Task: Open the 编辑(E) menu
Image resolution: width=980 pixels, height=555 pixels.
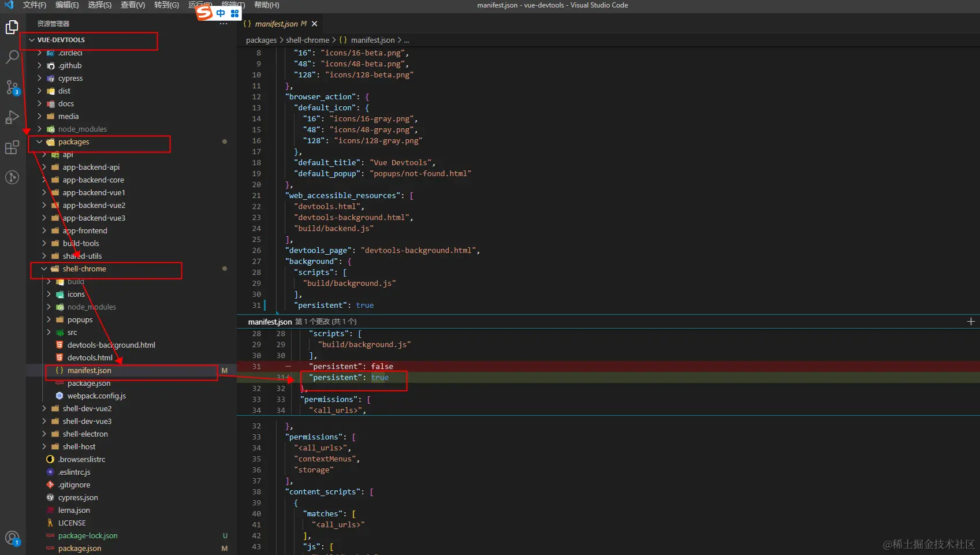Action: 67,5
